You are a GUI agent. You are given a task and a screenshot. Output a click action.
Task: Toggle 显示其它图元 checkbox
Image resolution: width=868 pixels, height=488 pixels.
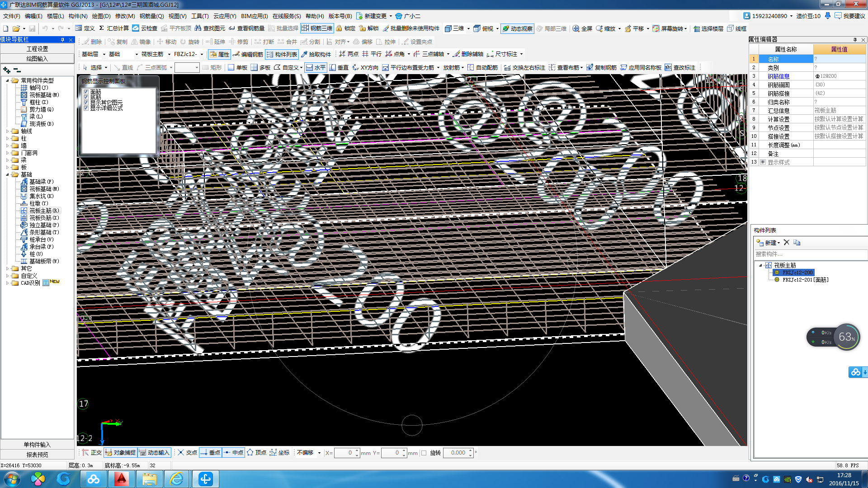click(x=86, y=103)
